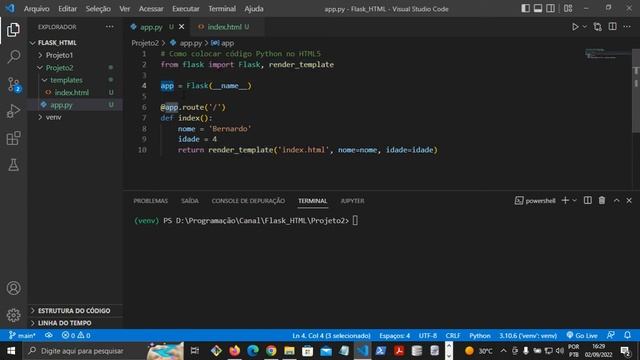This screenshot has width=640, height=360.
Task: Open the Manage gear settings
Action: tap(13, 315)
